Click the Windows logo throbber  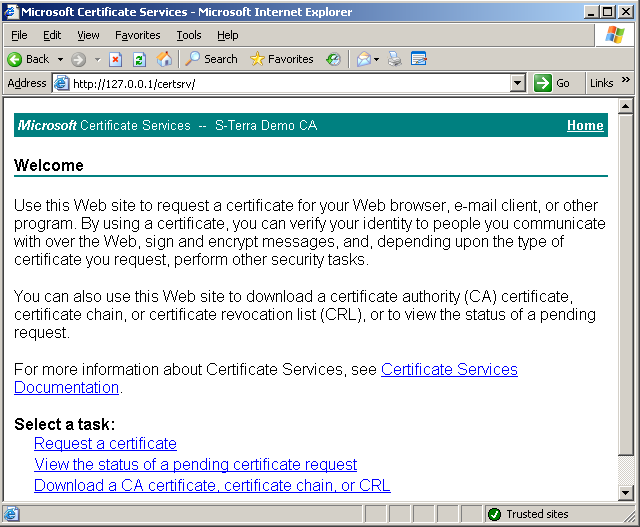tap(615, 35)
